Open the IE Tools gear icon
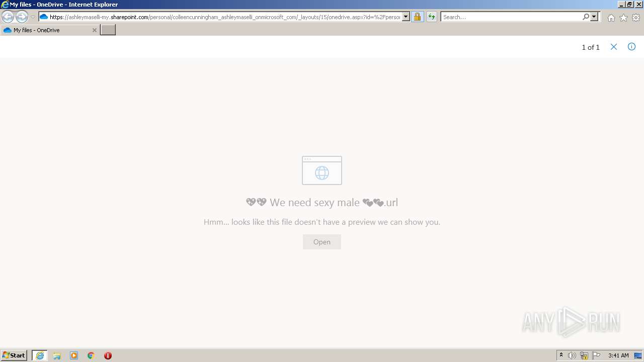 click(x=636, y=18)
